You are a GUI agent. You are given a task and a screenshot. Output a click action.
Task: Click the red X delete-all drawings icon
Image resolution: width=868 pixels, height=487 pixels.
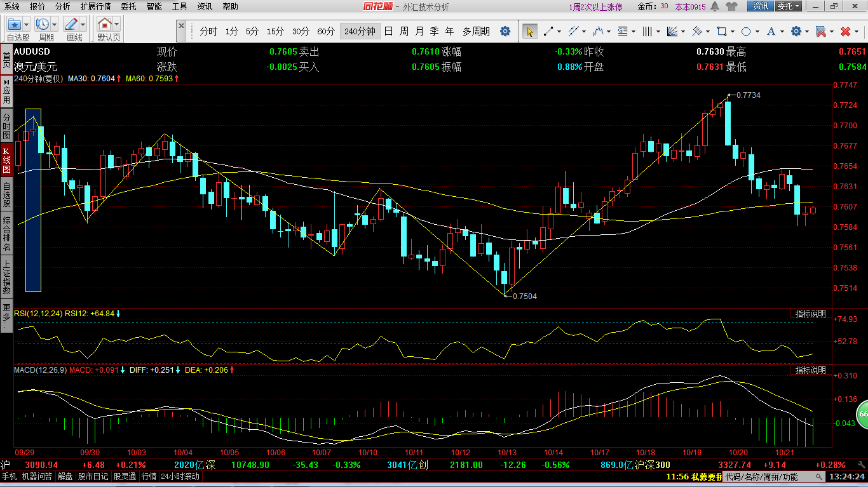[x=845, y=31]
